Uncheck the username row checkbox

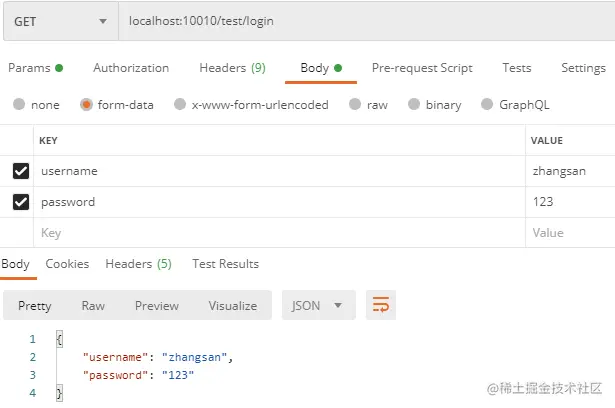pos(21,171)
